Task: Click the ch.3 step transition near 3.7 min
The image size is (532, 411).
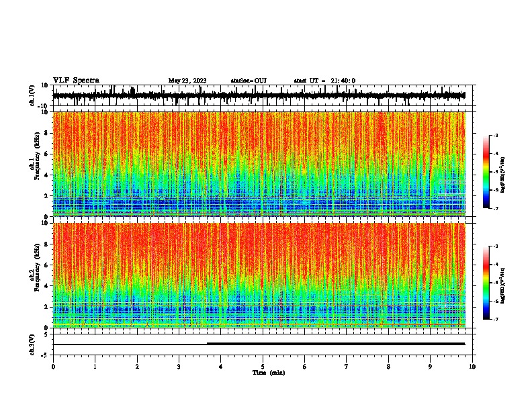Action: pyautogui.click(x=207, y=344)
